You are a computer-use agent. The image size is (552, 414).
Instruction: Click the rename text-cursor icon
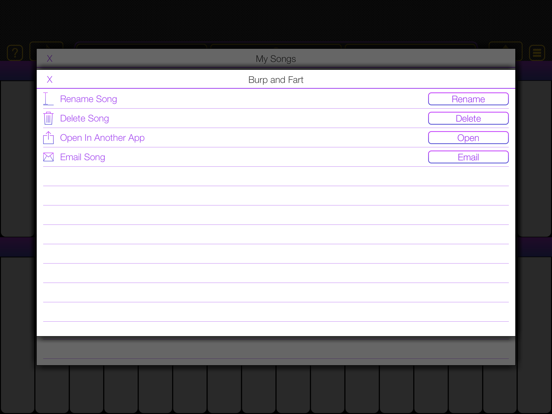[x=48, y=99]
